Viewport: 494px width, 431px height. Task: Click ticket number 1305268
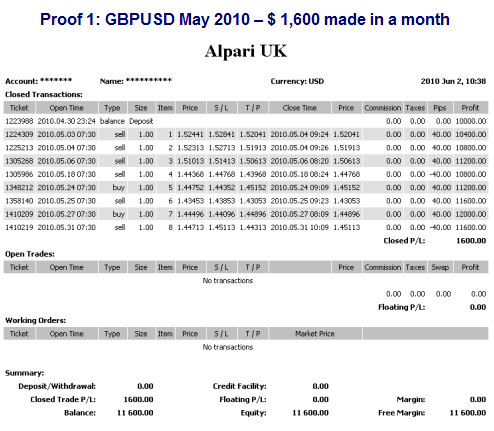click(x=19, y=161)
